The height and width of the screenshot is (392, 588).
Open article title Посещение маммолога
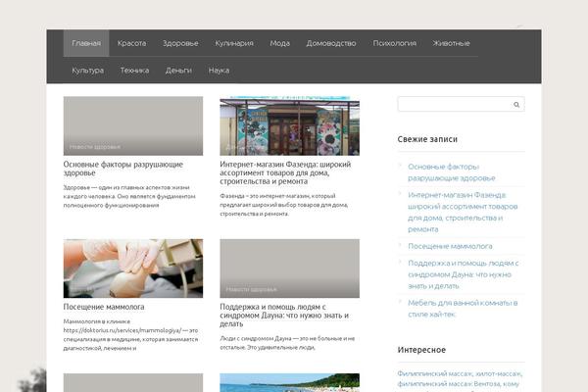(104, 307)
